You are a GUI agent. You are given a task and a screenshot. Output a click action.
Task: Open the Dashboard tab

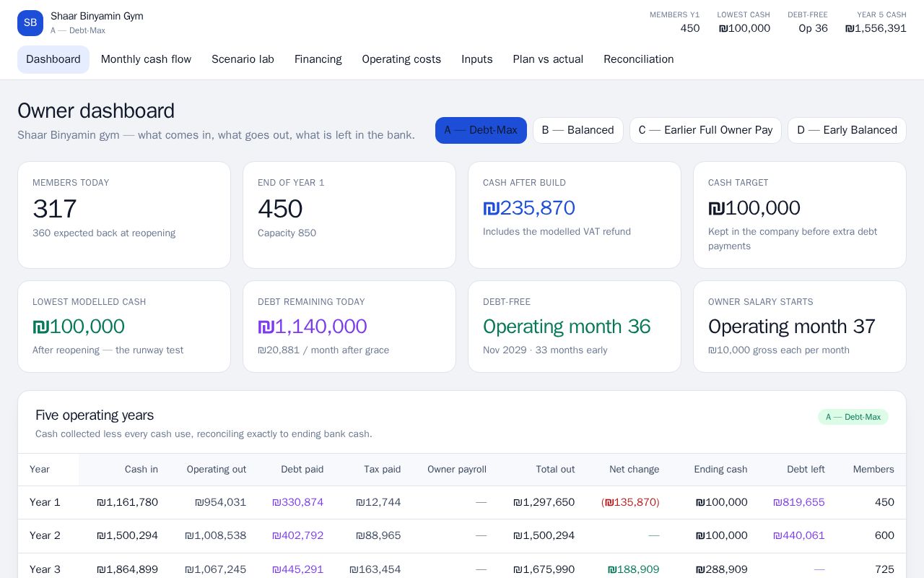[x=53, y=59]
